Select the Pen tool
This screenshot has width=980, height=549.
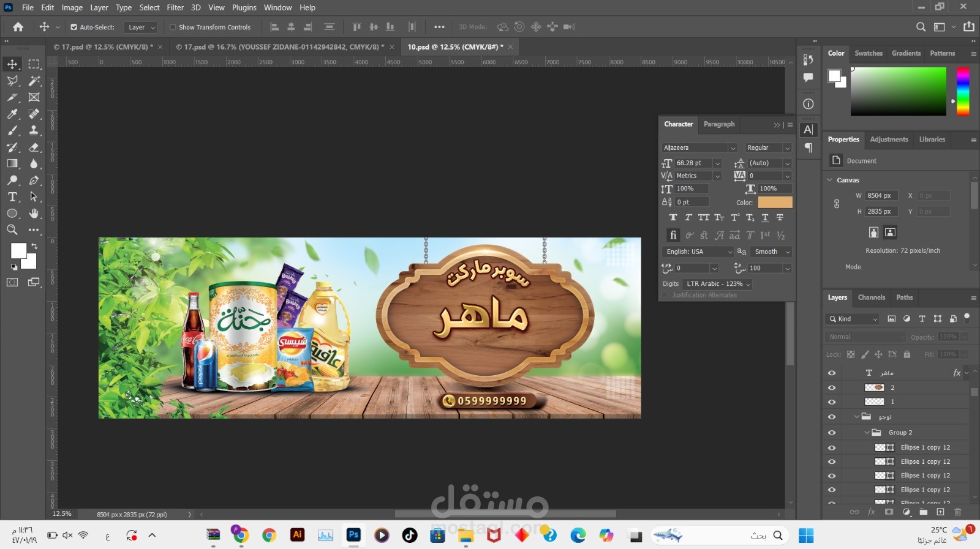point(34,180)
